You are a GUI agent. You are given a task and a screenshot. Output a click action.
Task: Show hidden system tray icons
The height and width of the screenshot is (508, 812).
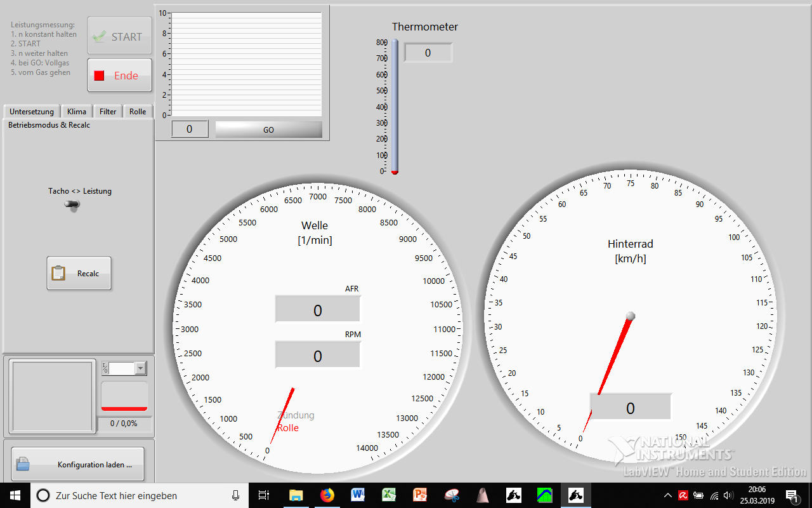click(x=667, y=495)
